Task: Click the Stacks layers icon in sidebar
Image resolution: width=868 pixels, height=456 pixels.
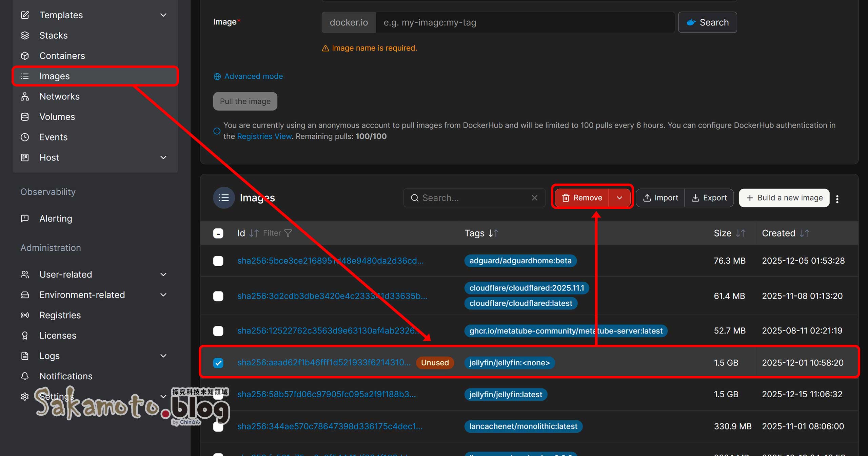Action: [25, 35]
